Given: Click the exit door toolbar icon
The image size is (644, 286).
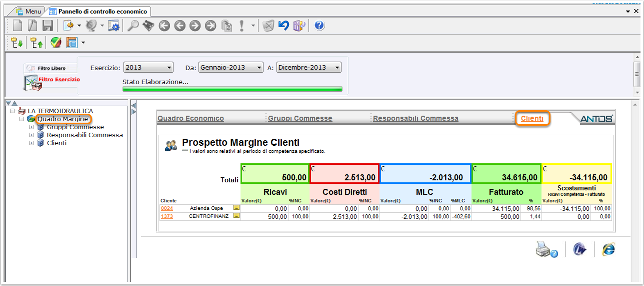Looking at the screenshot, I should pos(299,26).
